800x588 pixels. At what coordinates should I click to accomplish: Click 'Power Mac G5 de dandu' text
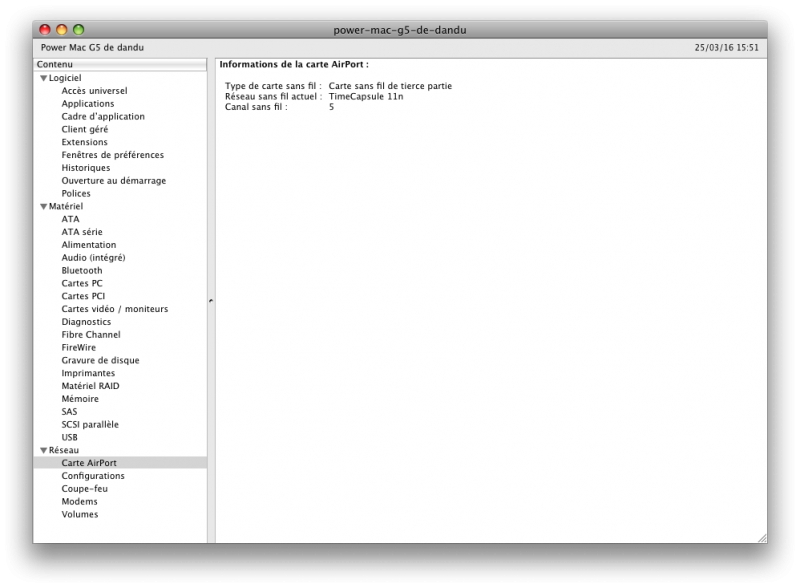pos(92,47)
